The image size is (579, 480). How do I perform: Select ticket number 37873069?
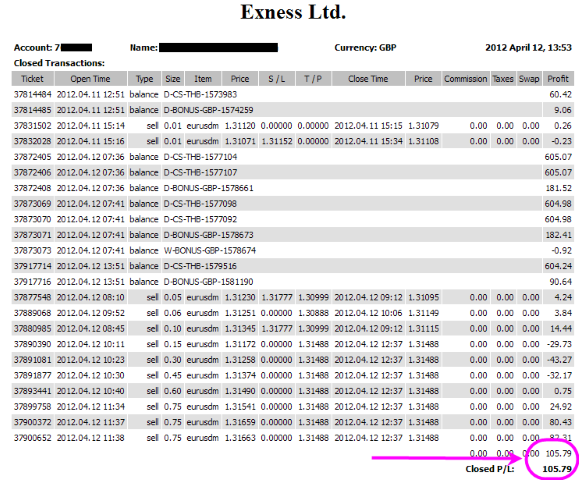pos(32,203)
